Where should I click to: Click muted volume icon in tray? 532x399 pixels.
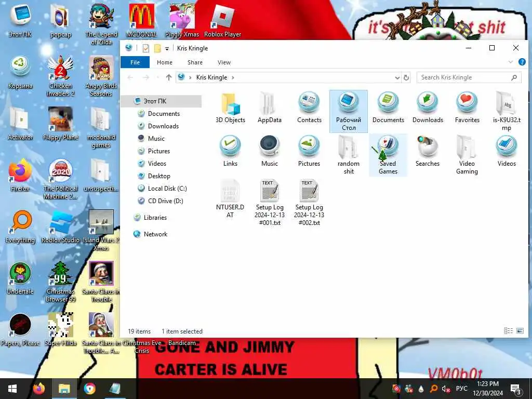click(445, 389)
